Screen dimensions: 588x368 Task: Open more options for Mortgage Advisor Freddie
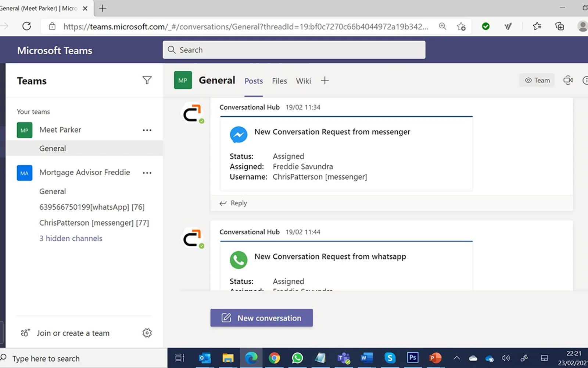click(x=147, y=173)
